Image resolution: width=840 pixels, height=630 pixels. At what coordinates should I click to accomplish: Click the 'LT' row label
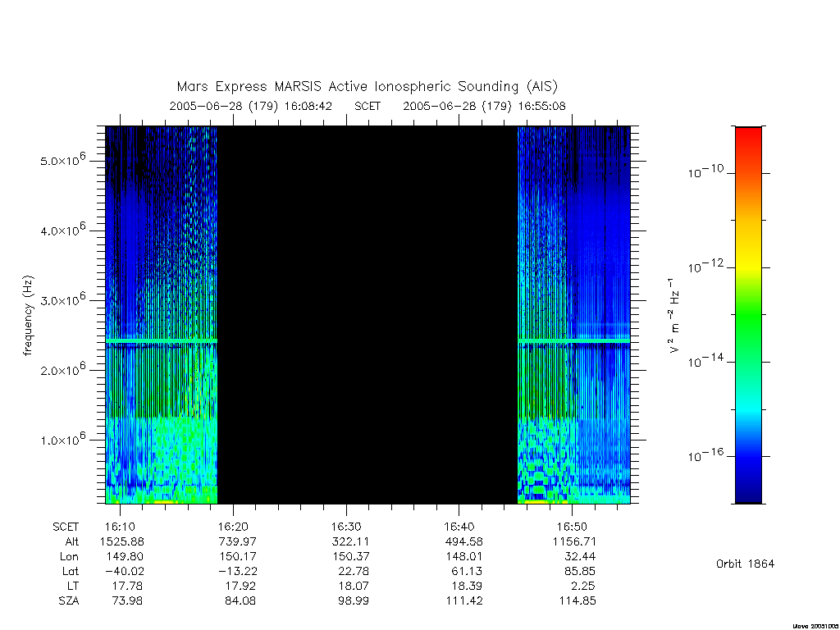click(73, 586)
